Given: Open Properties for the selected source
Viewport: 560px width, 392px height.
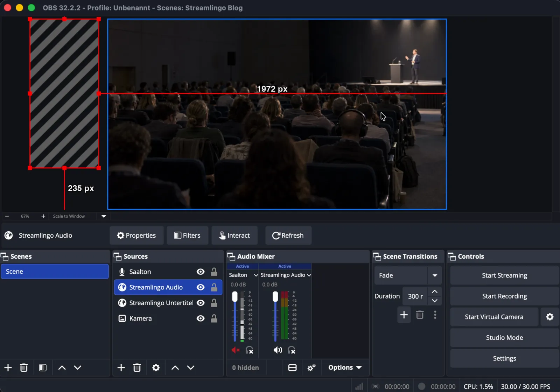Looking at the screenshot, I should [136, 236].
